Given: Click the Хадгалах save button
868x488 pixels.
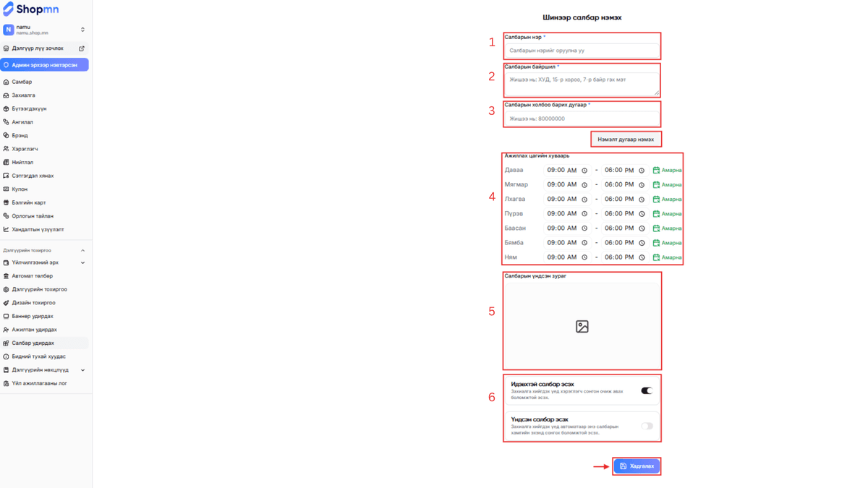Looking at the screenshot, I should (637, 466).
